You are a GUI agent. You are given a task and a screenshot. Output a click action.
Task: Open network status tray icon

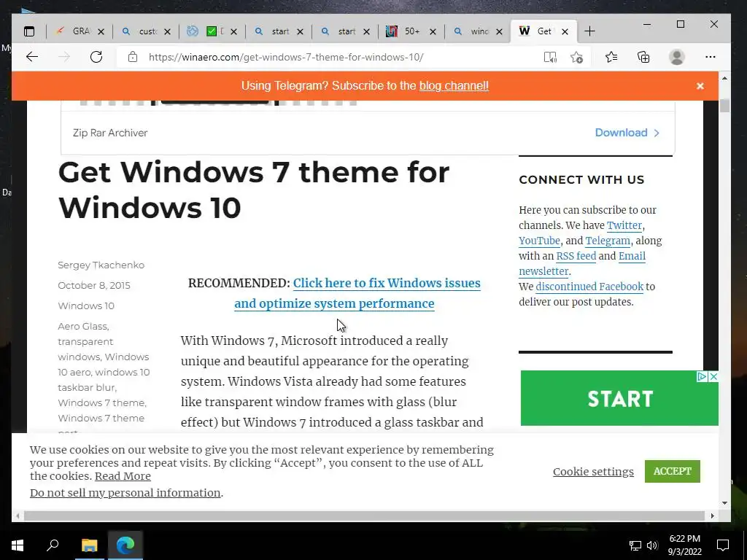635,545
